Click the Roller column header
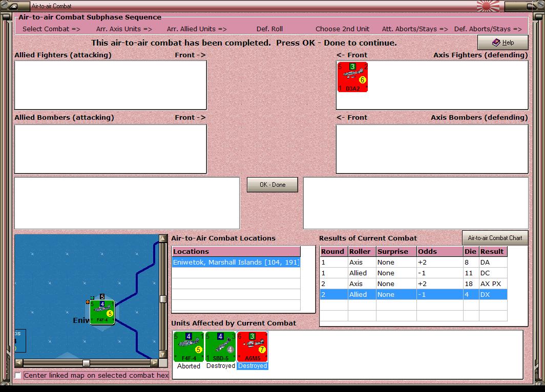This screenshot has width=545, height=392. pyautogui.click(x=362, y=251)
